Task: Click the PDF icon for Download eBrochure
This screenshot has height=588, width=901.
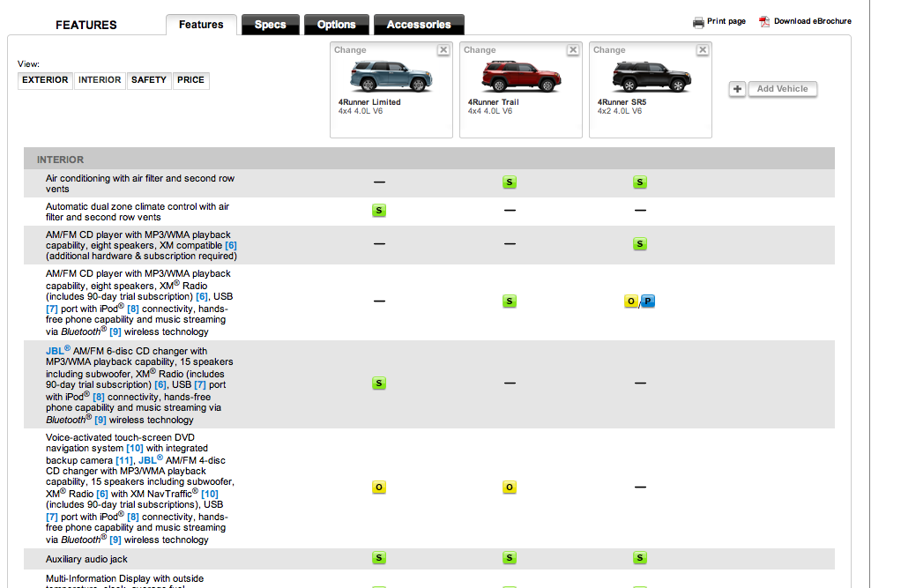Action: click(x=764, y=22)
